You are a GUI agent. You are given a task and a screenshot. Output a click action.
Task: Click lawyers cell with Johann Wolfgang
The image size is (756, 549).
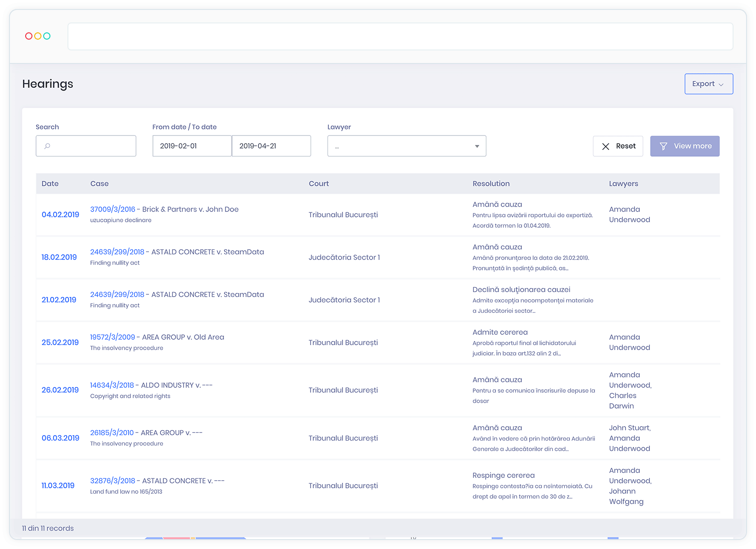point(630,486)
